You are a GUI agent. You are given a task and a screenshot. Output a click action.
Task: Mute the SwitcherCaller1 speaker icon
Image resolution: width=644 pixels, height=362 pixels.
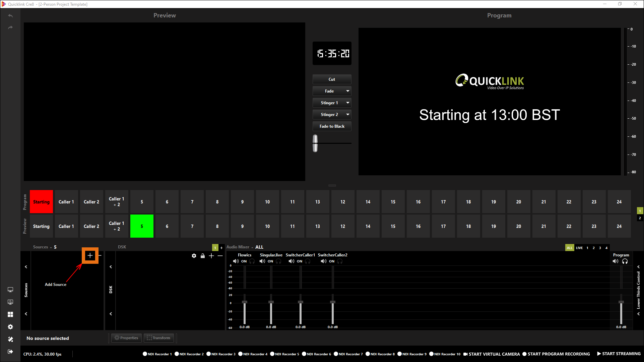[x=292, y=261]
